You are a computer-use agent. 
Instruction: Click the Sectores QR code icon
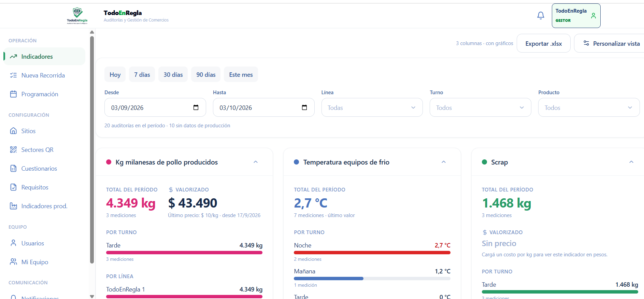pyautogui.click(x=13, y=149)
